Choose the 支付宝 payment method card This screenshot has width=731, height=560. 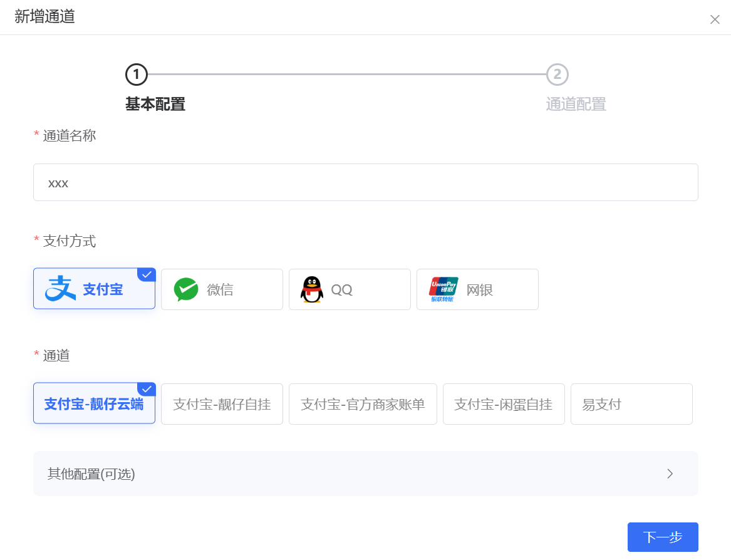[94, 289]
